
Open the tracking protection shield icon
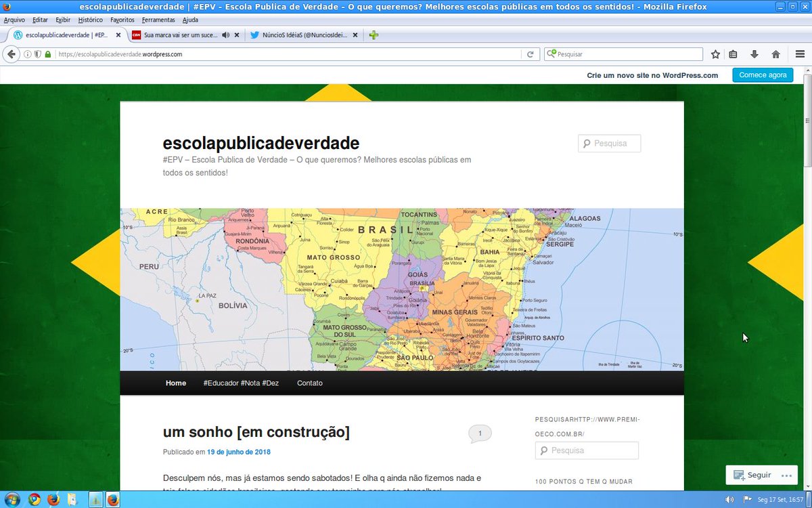(x=38, y=54)
